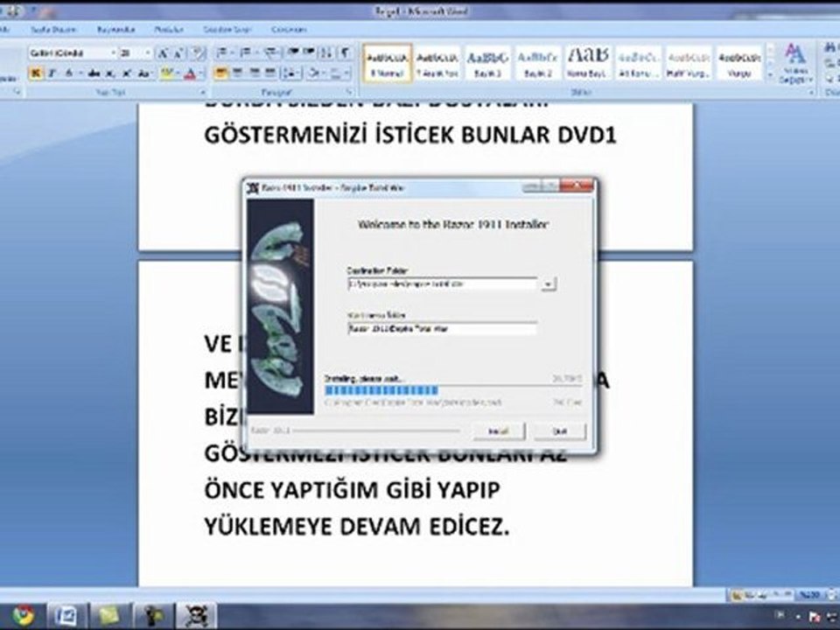The height and width of the screenshot is (630, 840).
Task: Click the Change Case (Aa) icon
Action: coord(143,73)
